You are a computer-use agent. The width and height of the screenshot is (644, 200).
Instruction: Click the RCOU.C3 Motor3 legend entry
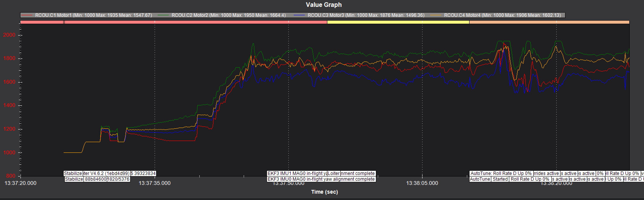pos(366,15)
